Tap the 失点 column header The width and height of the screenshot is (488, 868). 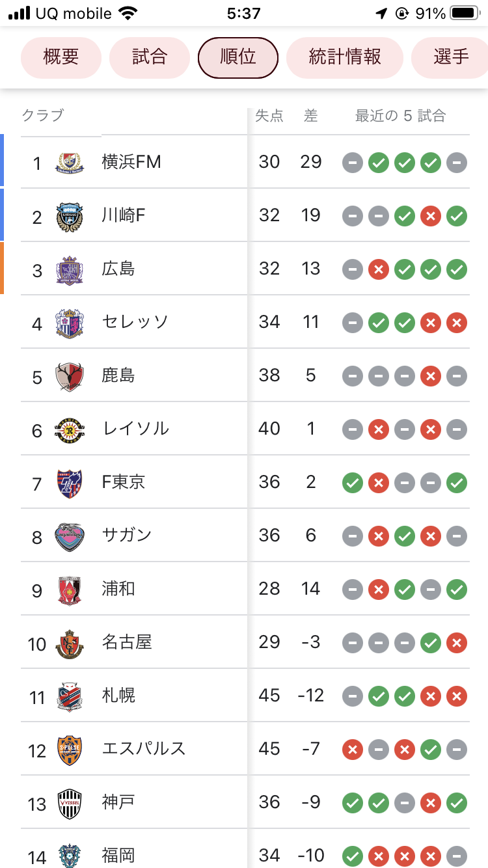click(269, 116)
